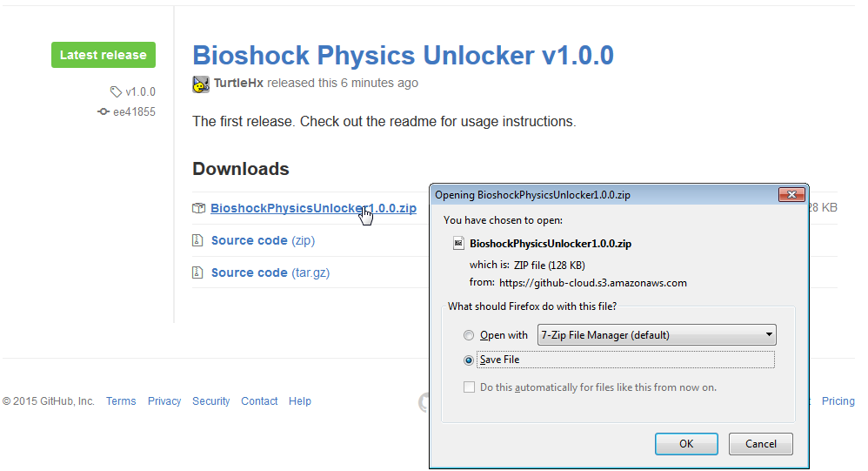Screen dimensions: 868x471
Task: Go to the Contact footer link
Action: 259,401
